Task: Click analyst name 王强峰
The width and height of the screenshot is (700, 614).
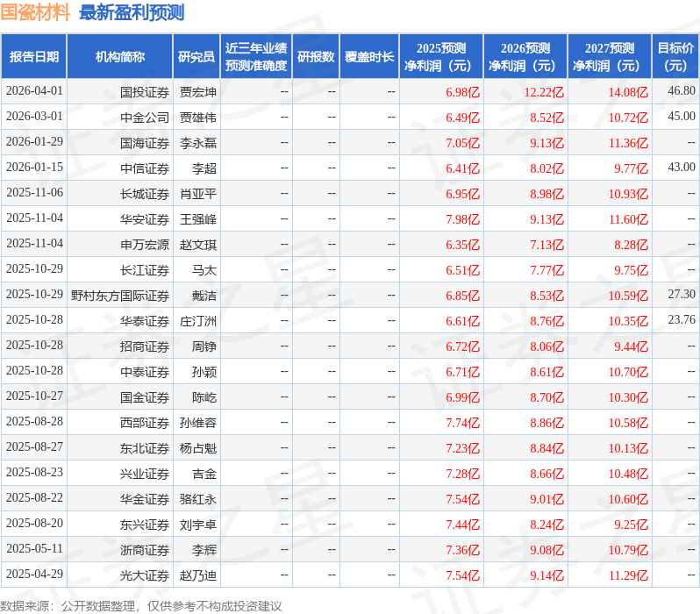Action: click(198, 219)
